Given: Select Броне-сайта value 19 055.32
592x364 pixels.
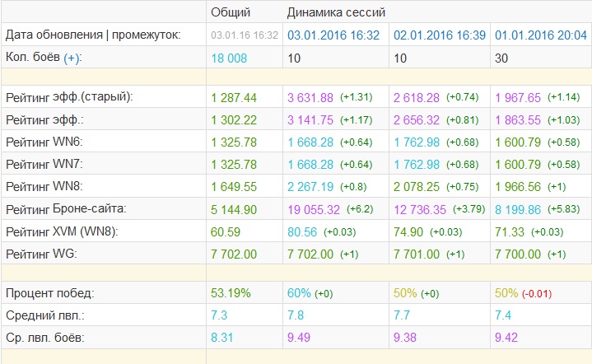Looking at the screenshot, I should [x=314, y=209].
